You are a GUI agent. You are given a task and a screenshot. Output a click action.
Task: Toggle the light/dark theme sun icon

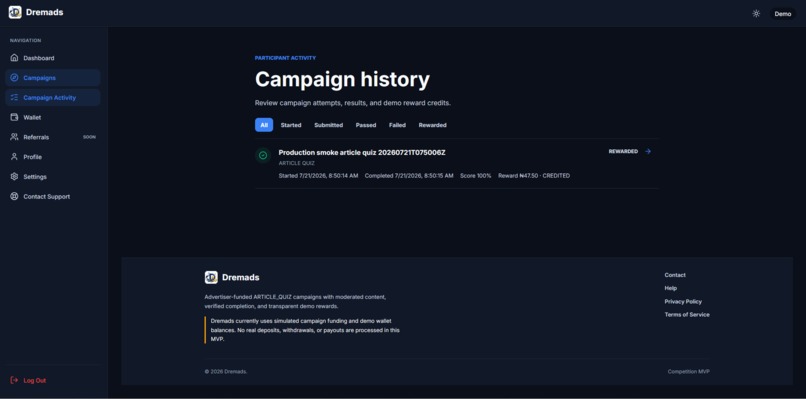point(756,14)
